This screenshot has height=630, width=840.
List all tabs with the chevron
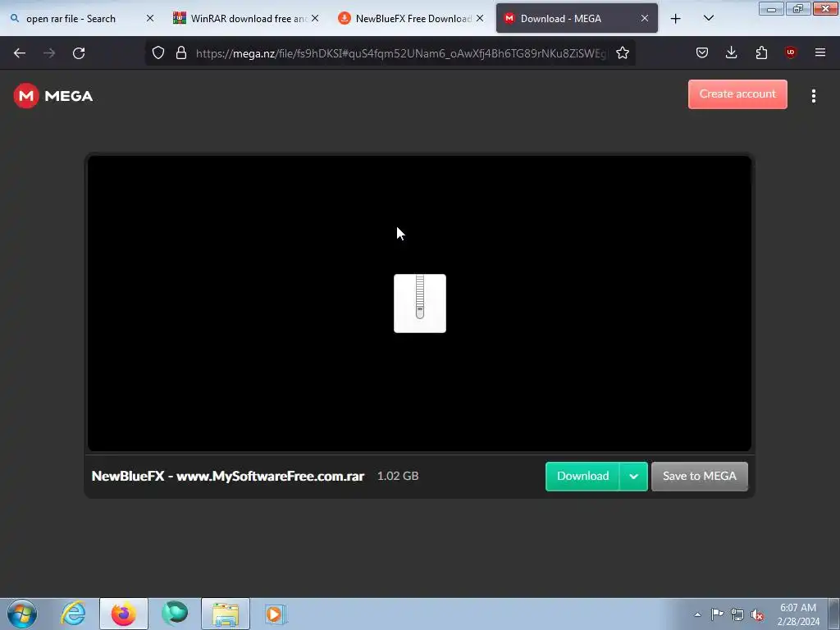[708, 18]
